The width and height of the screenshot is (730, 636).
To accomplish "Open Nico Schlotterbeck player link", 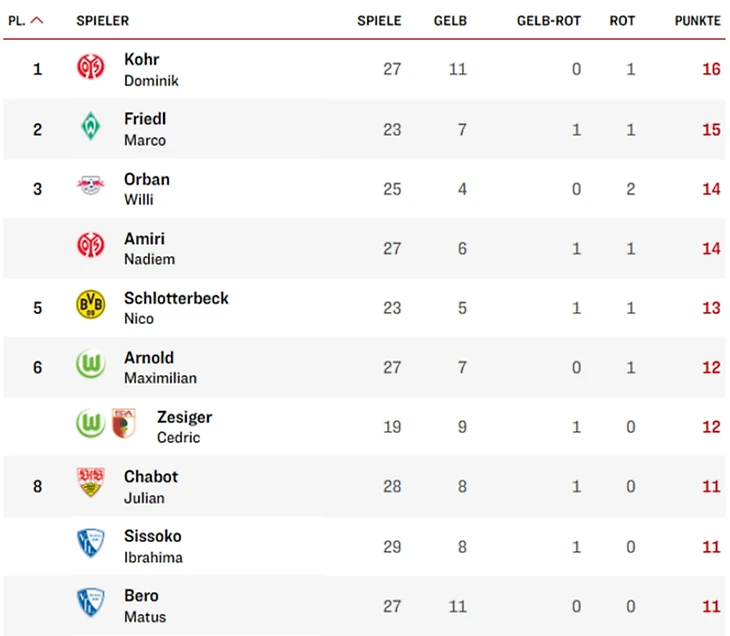I will pos(176,308).
